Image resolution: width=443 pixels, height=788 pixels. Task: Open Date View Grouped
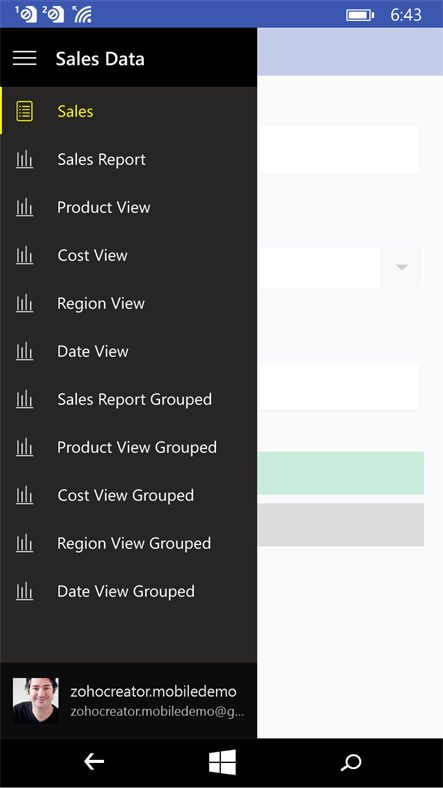tap(128, 592)
